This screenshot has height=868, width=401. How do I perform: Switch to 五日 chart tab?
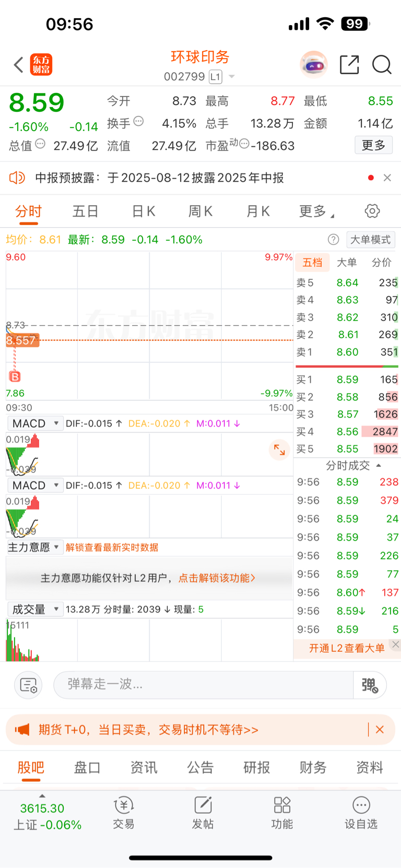(85, 212)
